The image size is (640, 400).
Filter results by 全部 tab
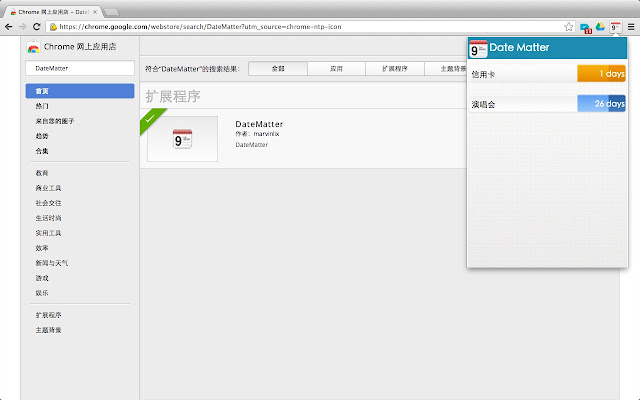coord(278,69)
